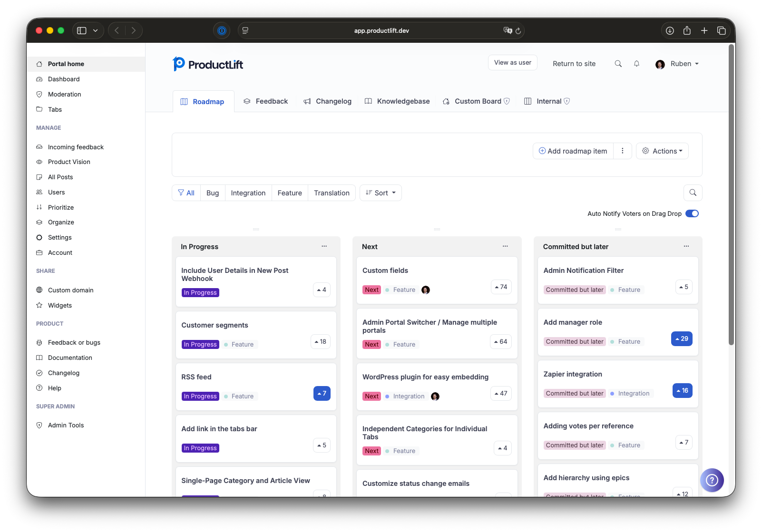
Task: Click Add roadmap item button
Action: click(573, 151)
